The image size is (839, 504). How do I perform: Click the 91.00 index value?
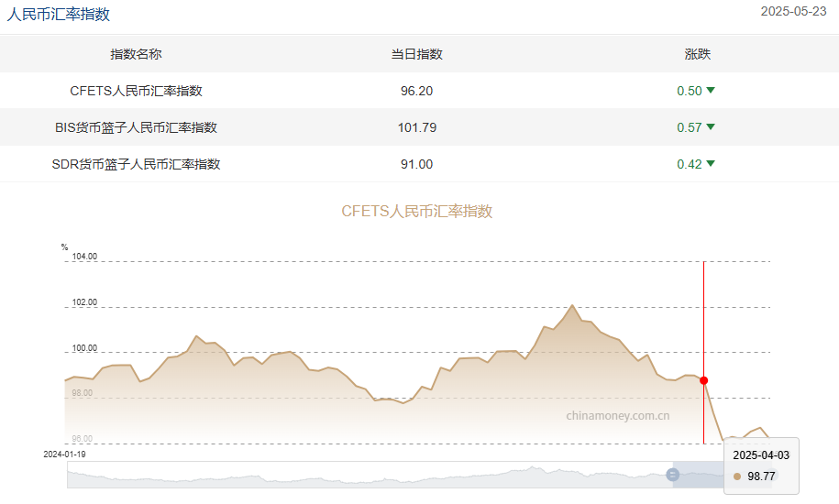pos(416,164)
